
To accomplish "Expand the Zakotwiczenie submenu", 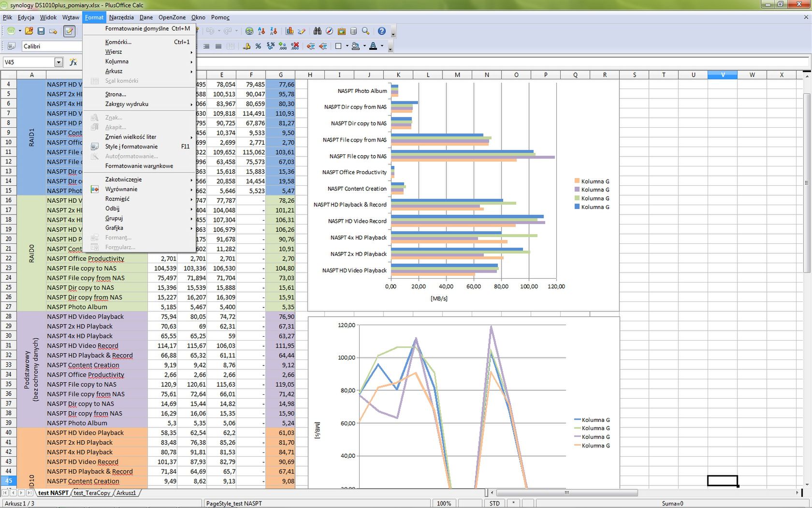I will [x=139, y=179].
